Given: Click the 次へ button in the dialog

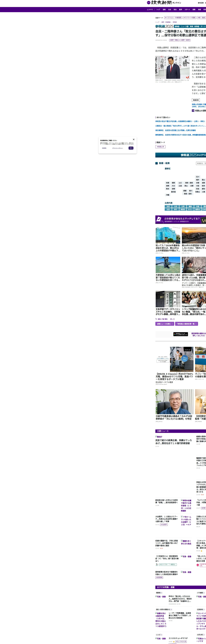Looking at the screenshot, I should (x=131, y=148).
